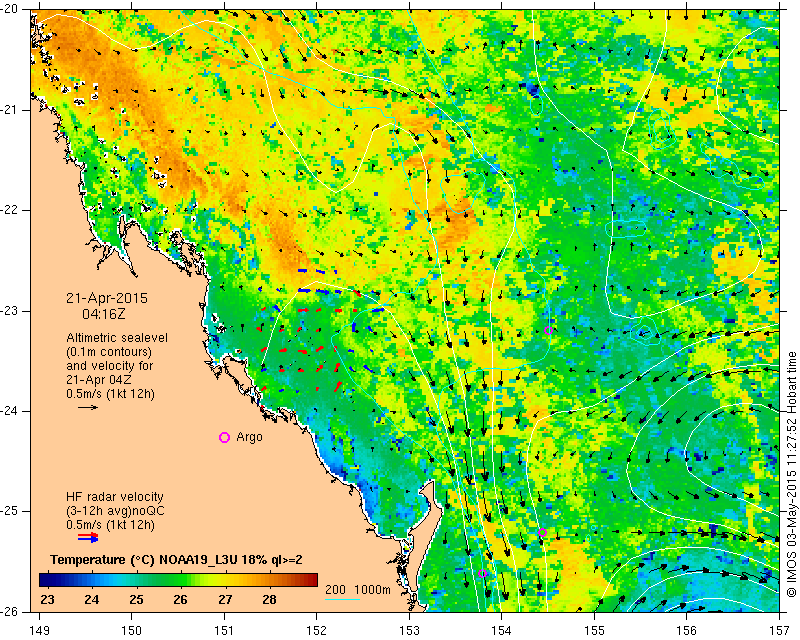Click the "157" longitude axis label
This screenshot has height=640, width=800.
point(780,630)
